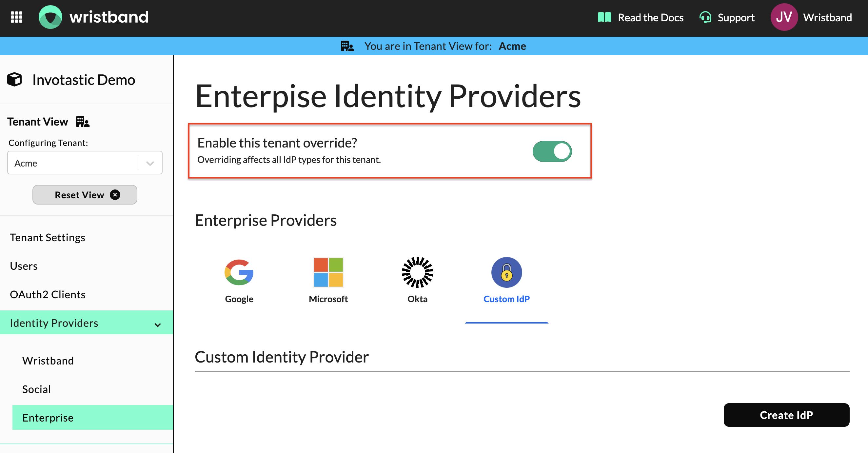Click the Enterpise Identity Providers page title

click(388, 97)
